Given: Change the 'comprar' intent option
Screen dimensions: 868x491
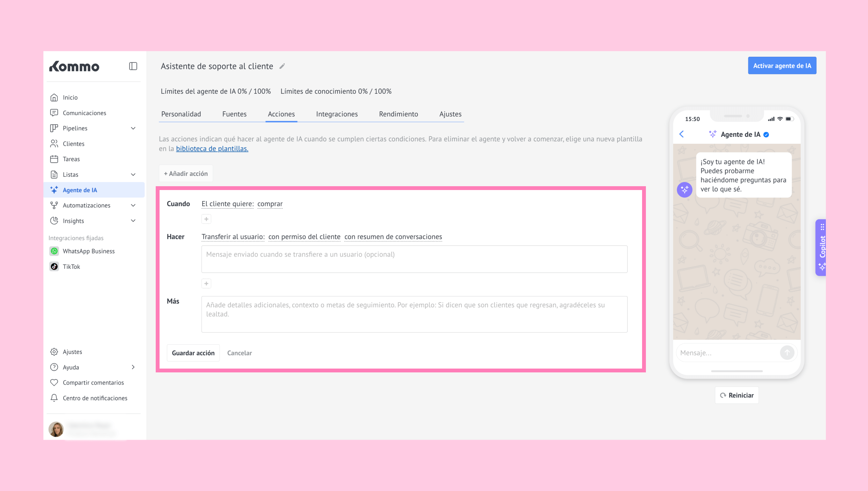Looking at the screenshot, I should tap(270, 204).
